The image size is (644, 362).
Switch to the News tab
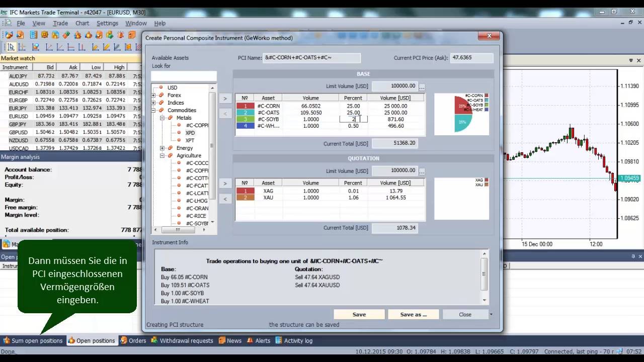click(230, 340)
